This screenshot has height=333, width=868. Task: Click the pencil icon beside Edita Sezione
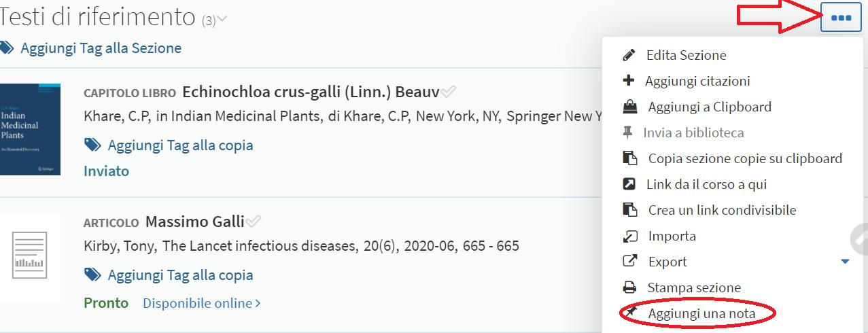(629, 55)
